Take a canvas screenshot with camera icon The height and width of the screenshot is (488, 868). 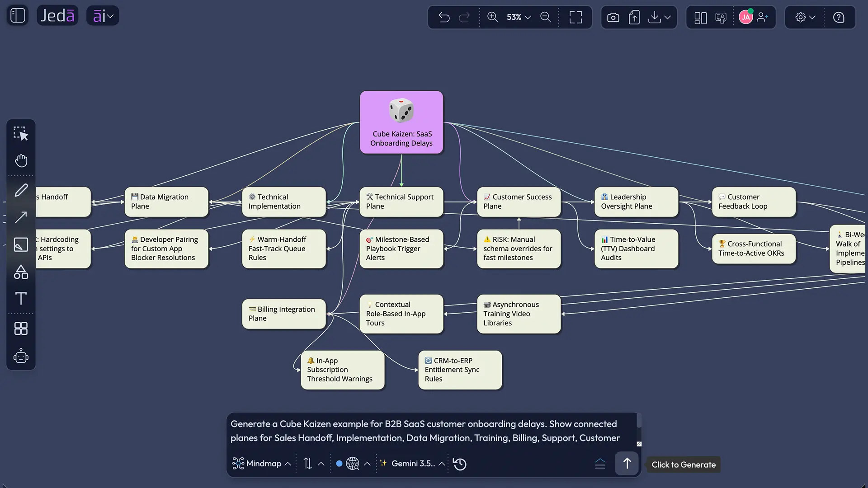point(613,17)
